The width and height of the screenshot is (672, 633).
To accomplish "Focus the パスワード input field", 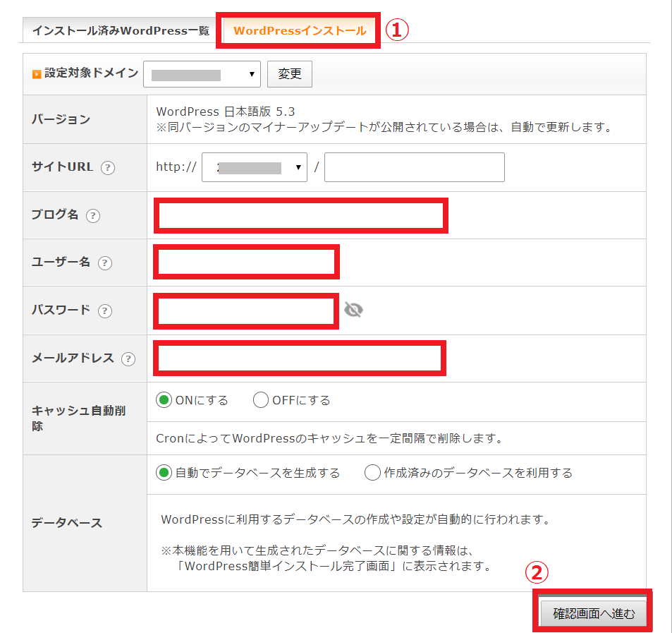I will click(246, 311).
